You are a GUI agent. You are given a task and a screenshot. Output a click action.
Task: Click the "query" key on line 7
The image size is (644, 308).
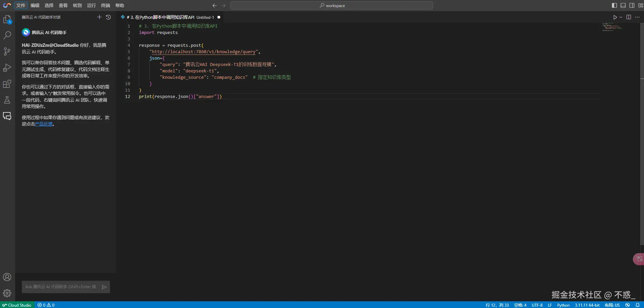[x=169, y=64]
